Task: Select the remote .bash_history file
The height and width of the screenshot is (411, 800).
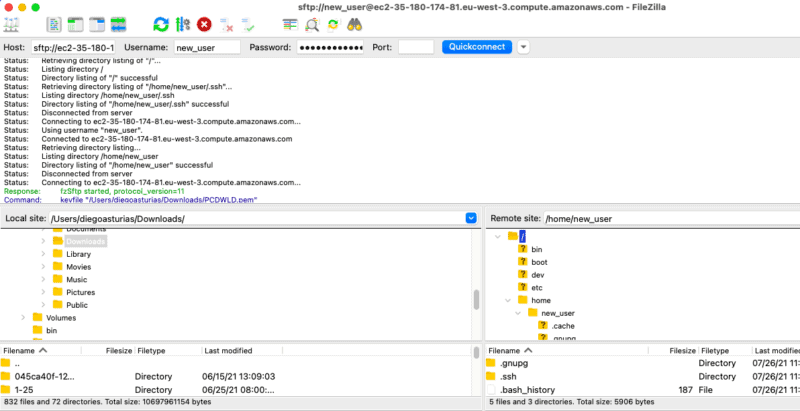Action: 642,390
